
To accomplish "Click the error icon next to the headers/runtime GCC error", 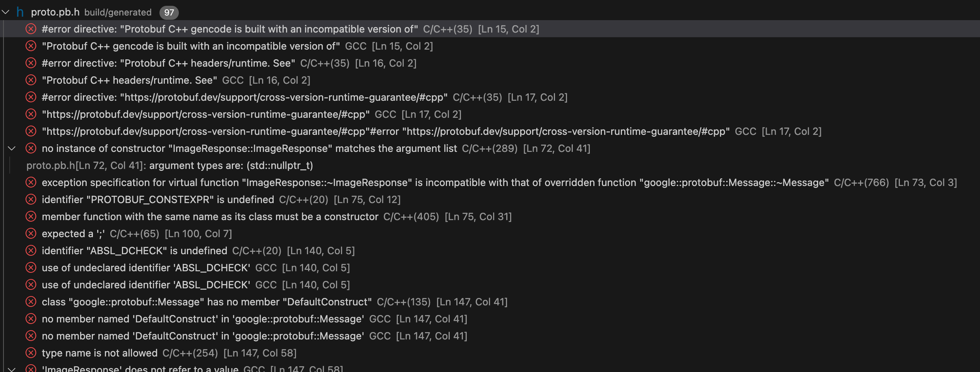I will [x=31, y=80].
